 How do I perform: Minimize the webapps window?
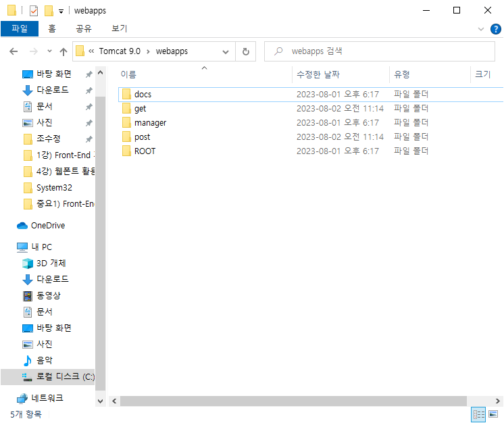click(426, 11)
